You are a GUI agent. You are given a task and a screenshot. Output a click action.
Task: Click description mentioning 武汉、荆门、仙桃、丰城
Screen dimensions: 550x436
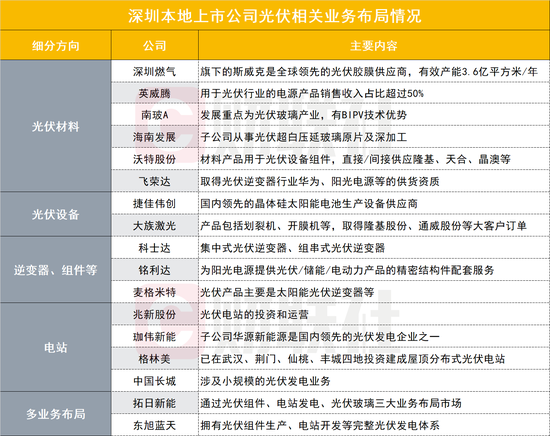353,359
